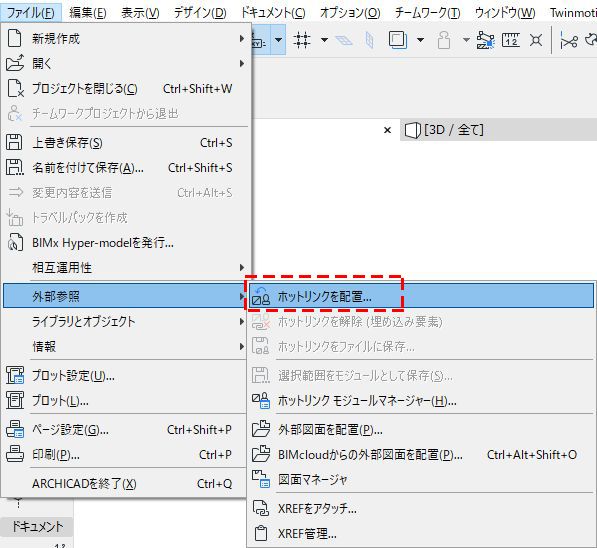597x548 pixels.
Task: Open the dropdown arrow beside trace reference
Action: tap(420, 40)
